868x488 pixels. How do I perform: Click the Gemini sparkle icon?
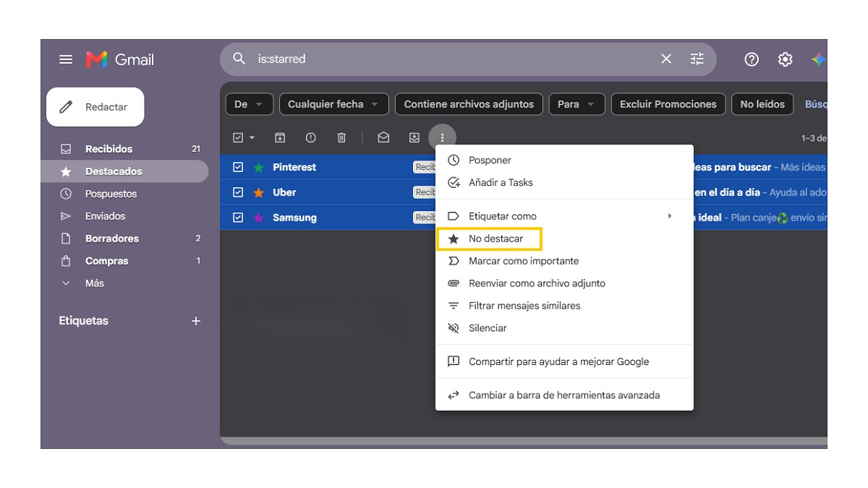point(819,59)
